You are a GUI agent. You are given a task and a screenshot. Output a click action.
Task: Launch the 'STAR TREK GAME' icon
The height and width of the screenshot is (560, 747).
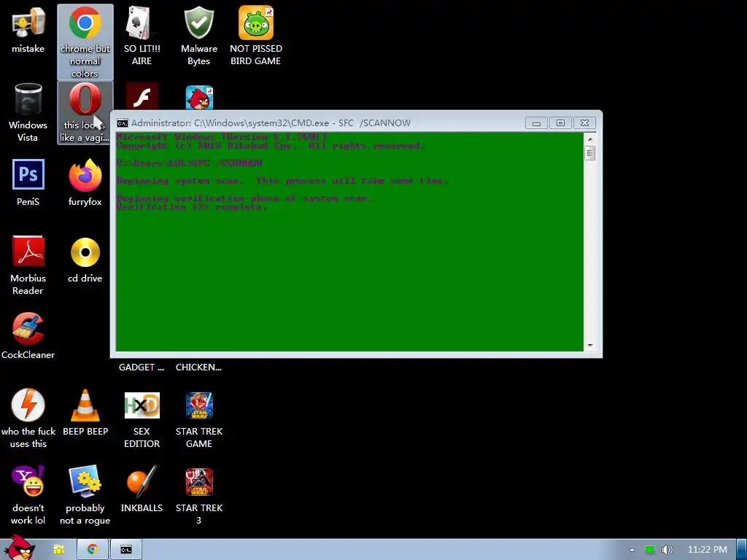[x=199, y=419]
